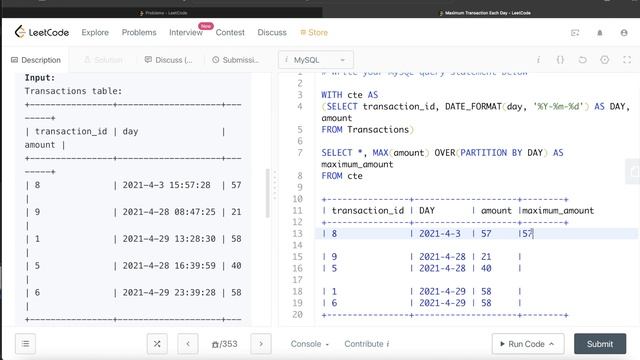Click the 'Transactions table:' text
This screenshot has width=640, height=360.
click(73, 91)
